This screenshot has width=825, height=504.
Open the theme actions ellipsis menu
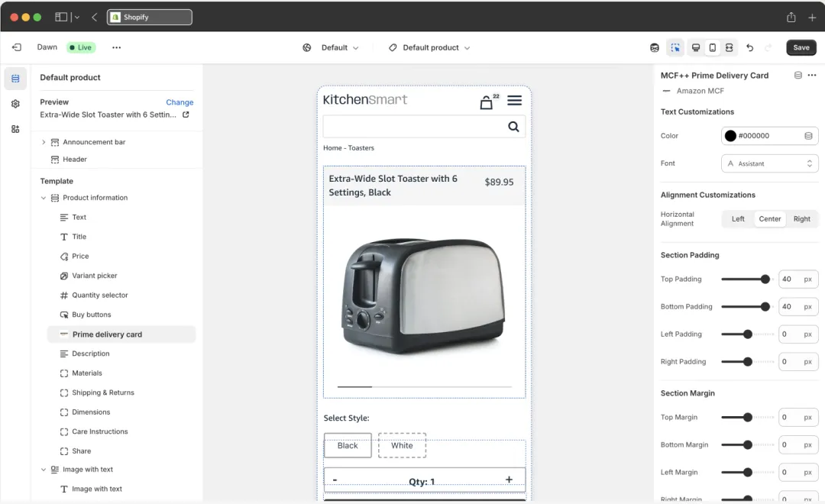tap(116, 47)
